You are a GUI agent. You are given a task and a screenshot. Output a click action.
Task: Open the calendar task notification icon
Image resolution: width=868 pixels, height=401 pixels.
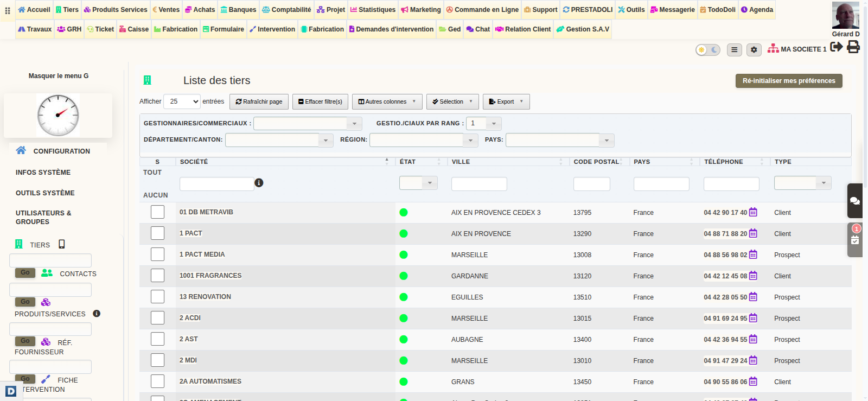(855, 239)
